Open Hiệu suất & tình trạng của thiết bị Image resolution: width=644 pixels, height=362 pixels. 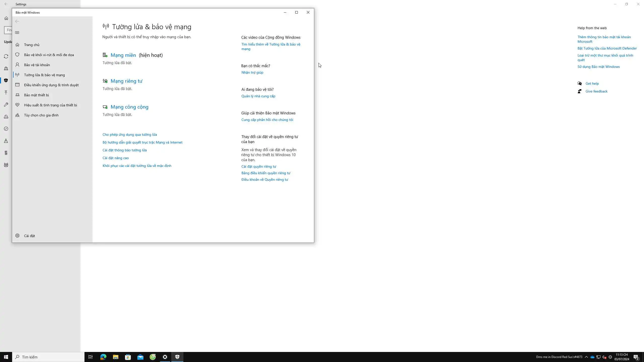pyautogui.click(x=50, y=105)
